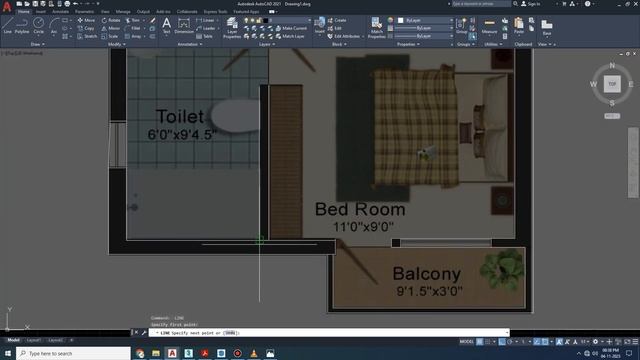
Task: Open the AutoCAD application menu logo
Action: click(x=7, y=6)
